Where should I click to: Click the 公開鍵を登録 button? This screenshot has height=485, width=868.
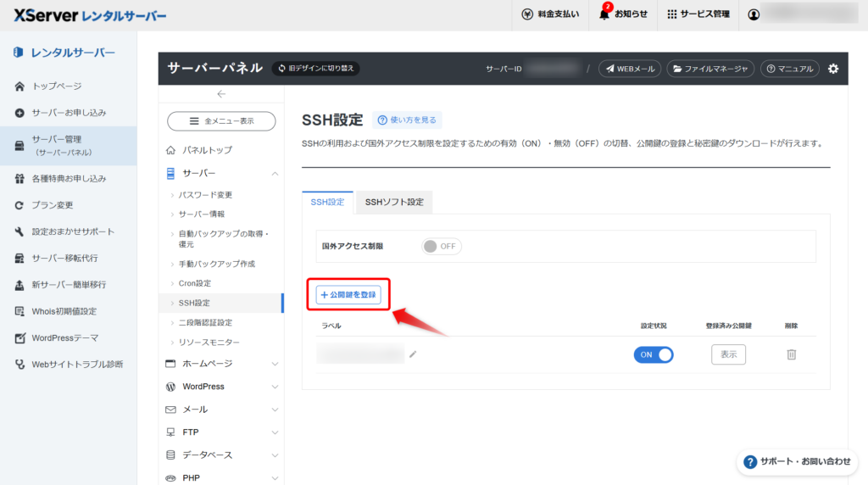pos(348,294)
